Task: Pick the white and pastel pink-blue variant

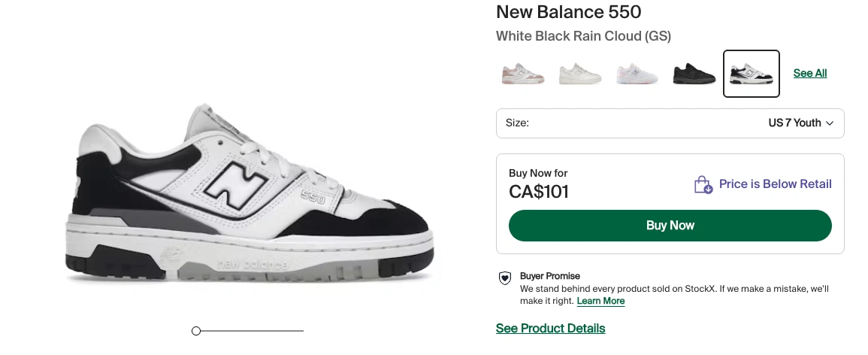Action: pyautogui.click(x=637, y=74)
